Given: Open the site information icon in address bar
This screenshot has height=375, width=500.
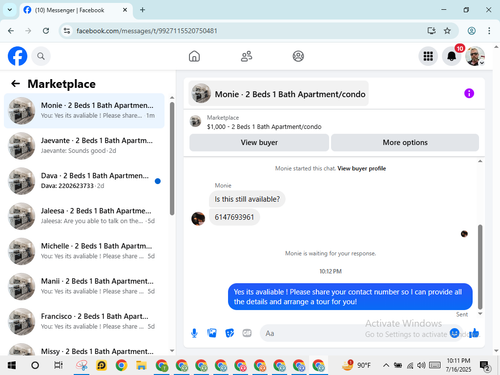Looking at the screenshot, I should 67,31.
